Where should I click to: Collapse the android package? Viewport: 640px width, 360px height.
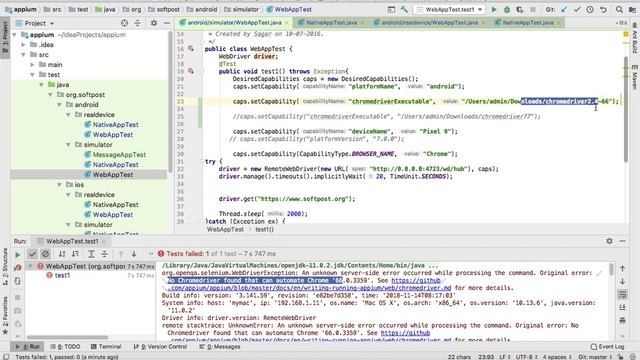pos(60,105)
